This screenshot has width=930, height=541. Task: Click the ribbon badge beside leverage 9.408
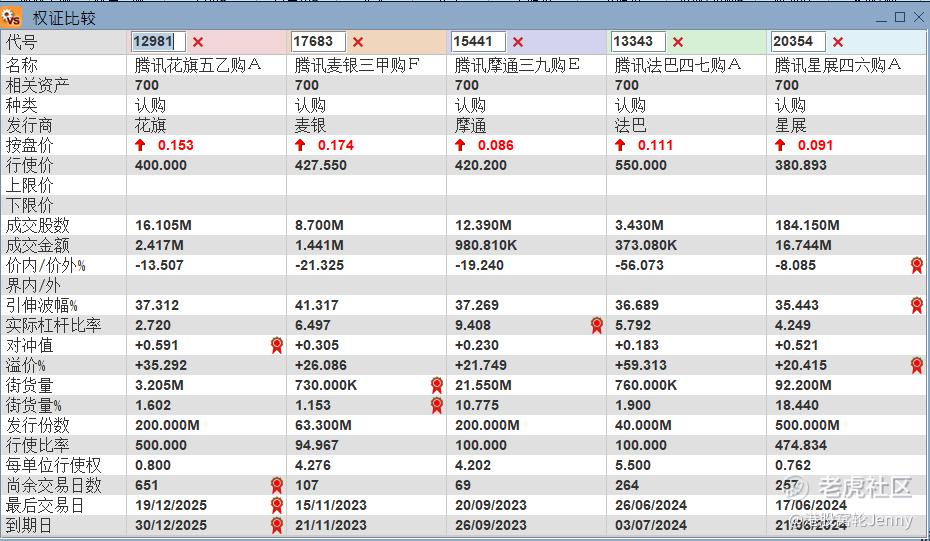click(x=597, y=325)
